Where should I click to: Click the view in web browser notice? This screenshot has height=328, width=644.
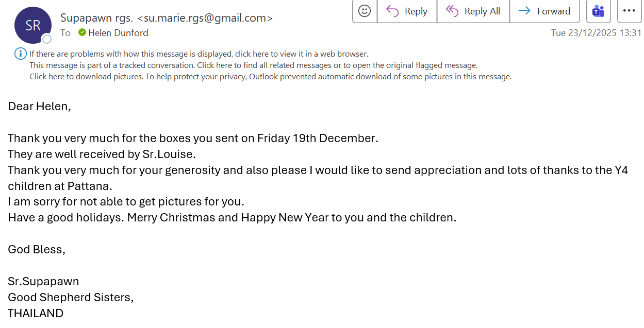click(x=199, y=54)
